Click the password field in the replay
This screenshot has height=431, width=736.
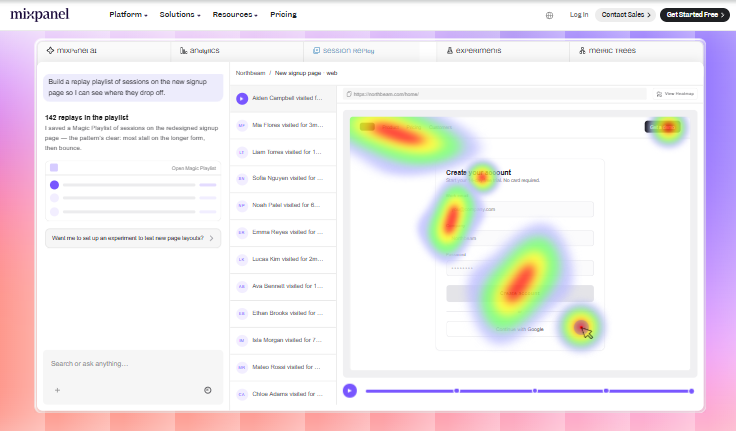[x=520, y=268]
